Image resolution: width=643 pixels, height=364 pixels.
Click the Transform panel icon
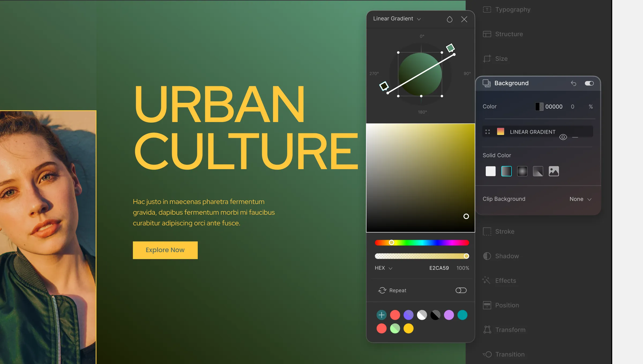[x=487, y=329]
